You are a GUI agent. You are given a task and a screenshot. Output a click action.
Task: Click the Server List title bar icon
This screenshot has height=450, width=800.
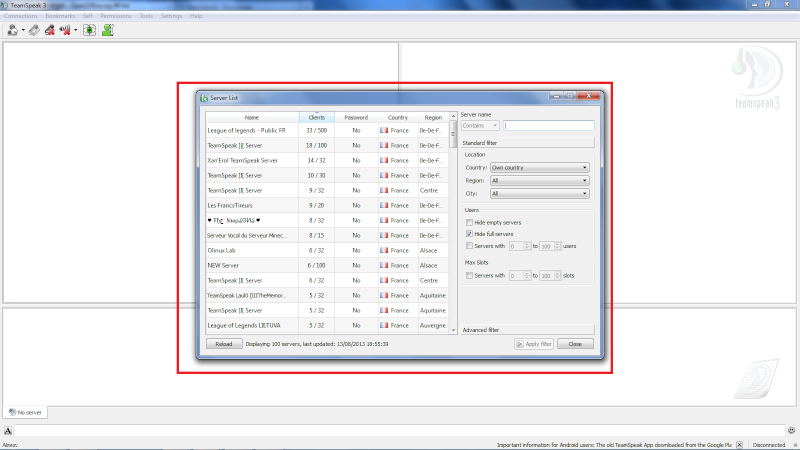tap(204, 98)
